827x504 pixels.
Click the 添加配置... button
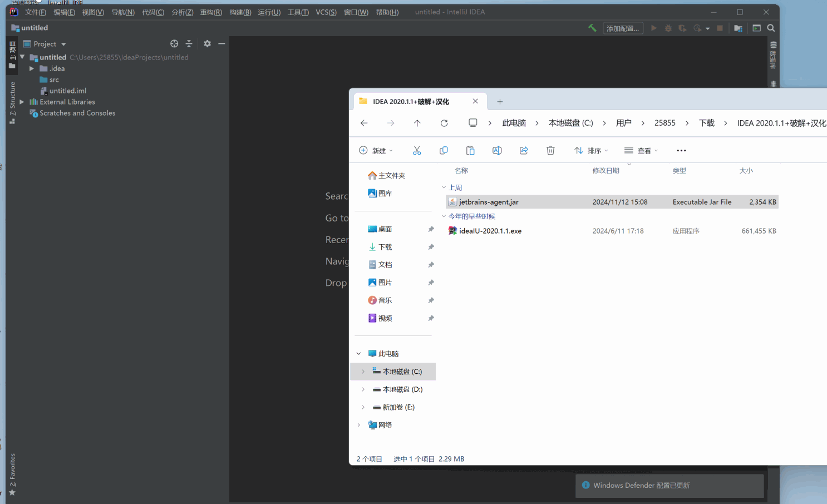(622, 28)
